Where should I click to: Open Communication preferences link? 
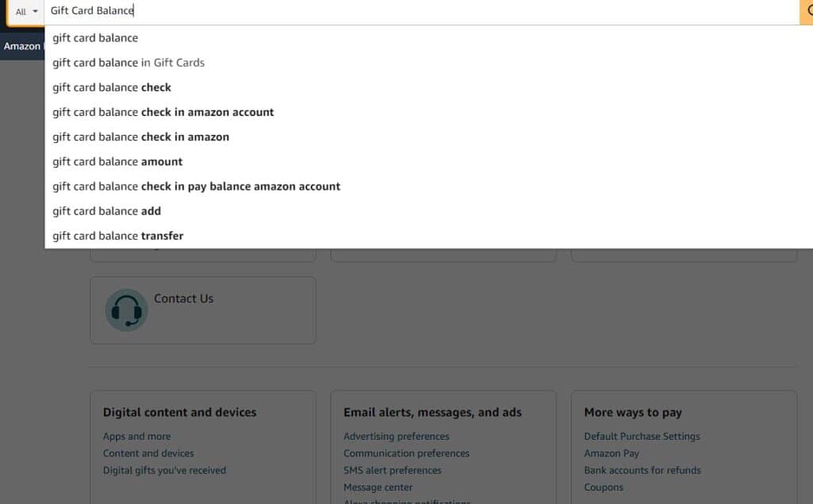pyautogui.click(x=406, y=453)
